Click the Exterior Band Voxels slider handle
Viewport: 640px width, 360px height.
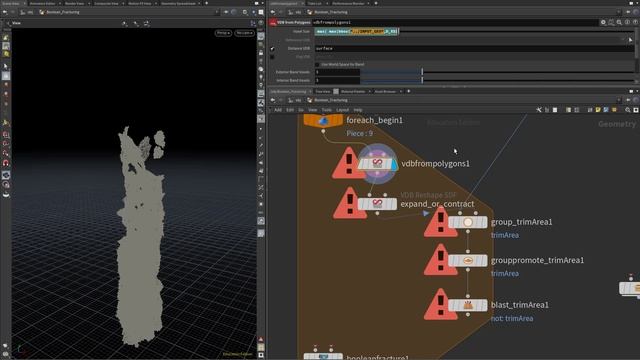(422, 72)
